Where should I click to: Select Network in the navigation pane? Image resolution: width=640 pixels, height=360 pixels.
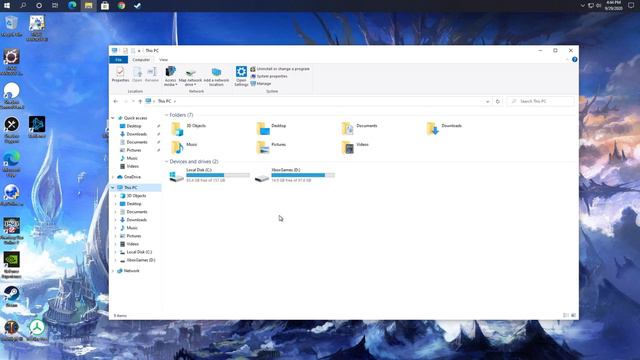(x=131, y=271)
